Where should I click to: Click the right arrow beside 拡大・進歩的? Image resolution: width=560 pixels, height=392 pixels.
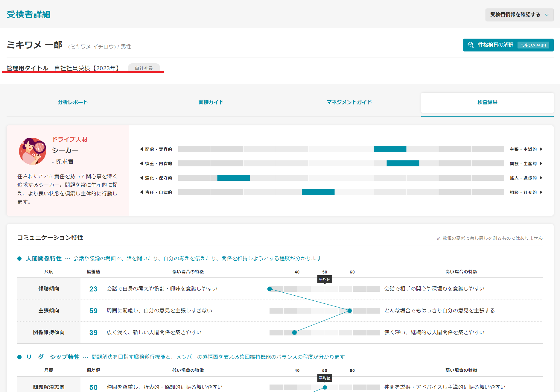pyautogui.click(x=541, y=178)
